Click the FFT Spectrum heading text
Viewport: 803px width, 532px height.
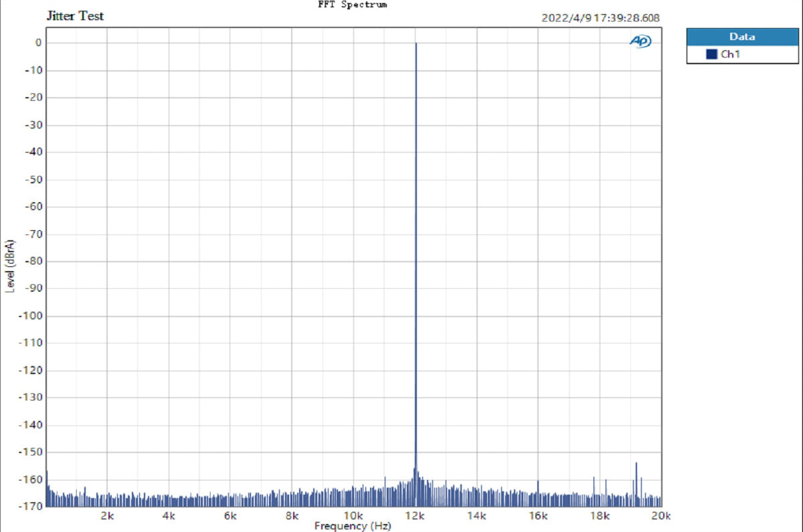pos(352,5)
